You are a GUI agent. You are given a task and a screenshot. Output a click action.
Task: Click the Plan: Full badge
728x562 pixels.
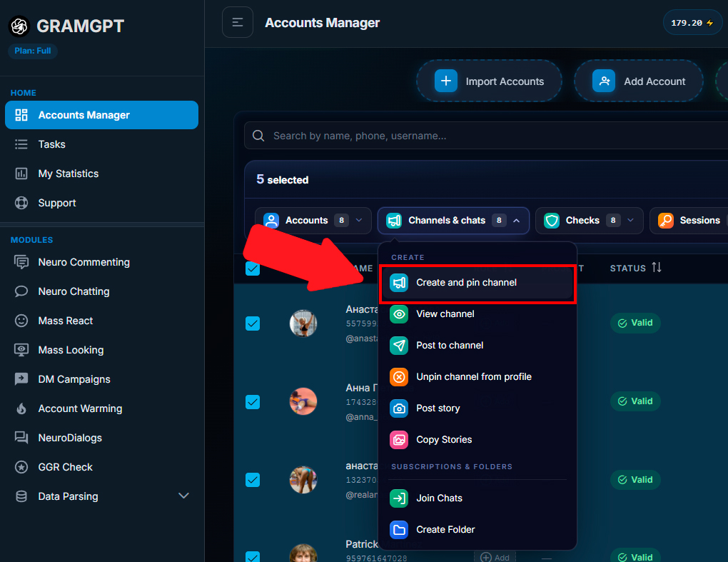coord(33,51)
